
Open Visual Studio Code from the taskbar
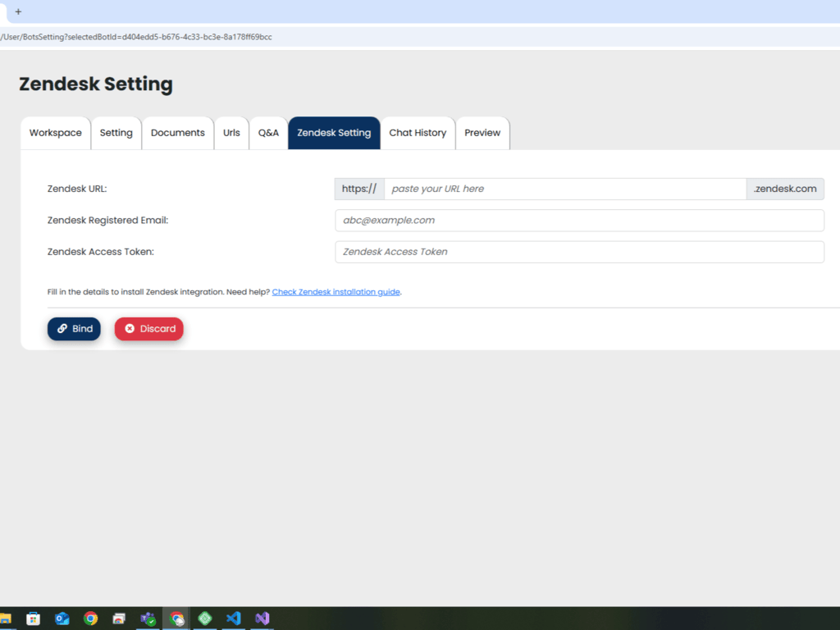click(x=233, y=619)
